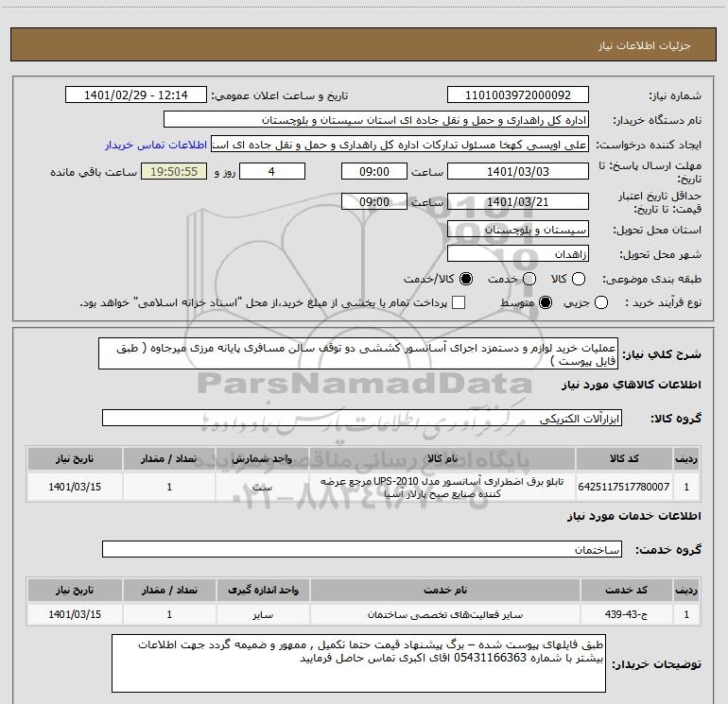This screenshot has width=728, height=704.
Task: Click the کد کالا column header
Action: [624, 458]
